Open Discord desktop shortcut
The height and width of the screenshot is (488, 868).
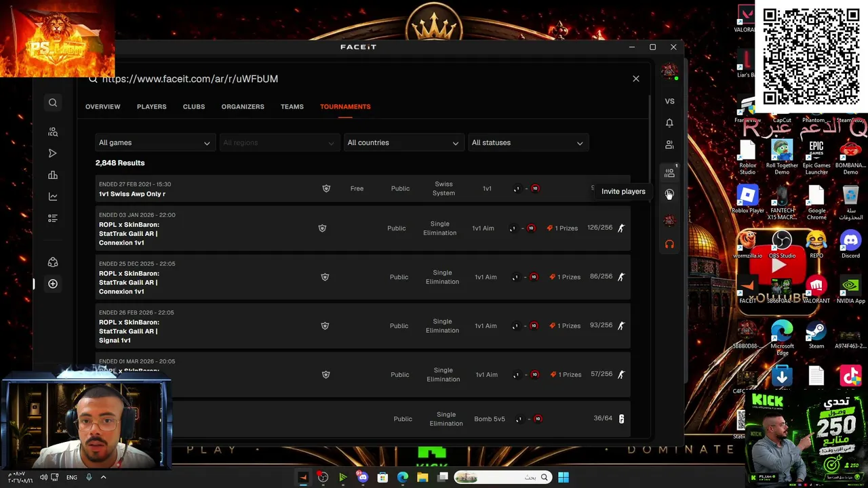(850, 244)
